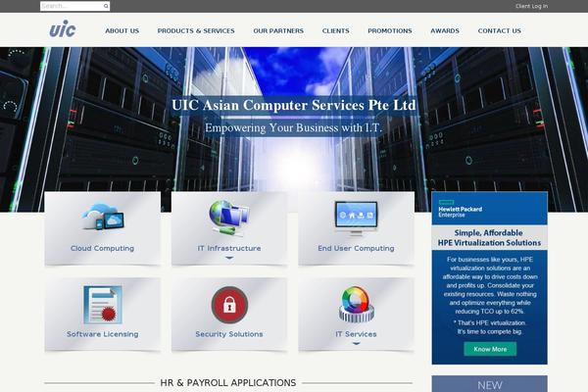Viewport: 588px width, 392px height.
Task: Click the UIC logo in header
Action: (x=63, y=28)
